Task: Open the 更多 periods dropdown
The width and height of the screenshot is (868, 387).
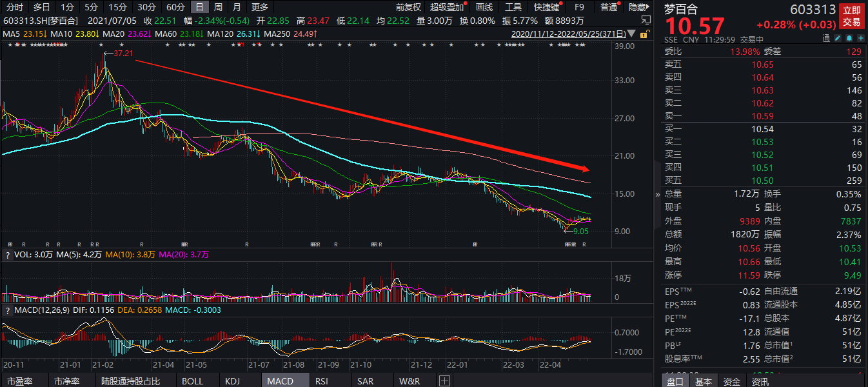Action: click(x=259, y=7)
